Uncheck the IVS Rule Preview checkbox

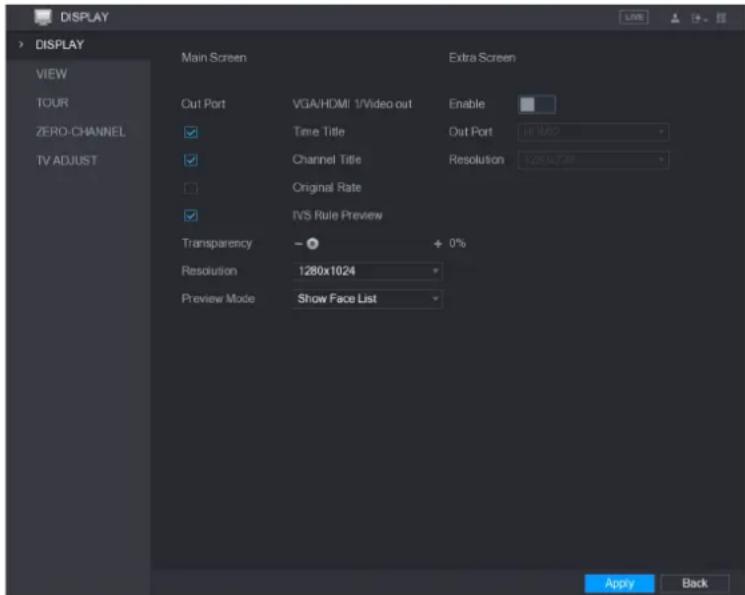tap(191, 216)
